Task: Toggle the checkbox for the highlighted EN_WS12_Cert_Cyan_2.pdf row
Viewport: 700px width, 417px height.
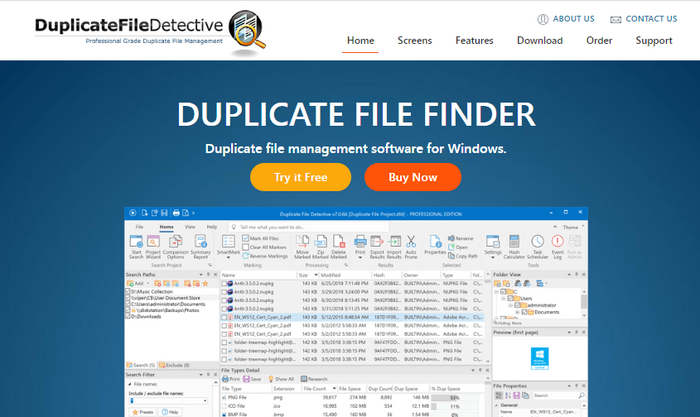Action: [x=224, y=317]
